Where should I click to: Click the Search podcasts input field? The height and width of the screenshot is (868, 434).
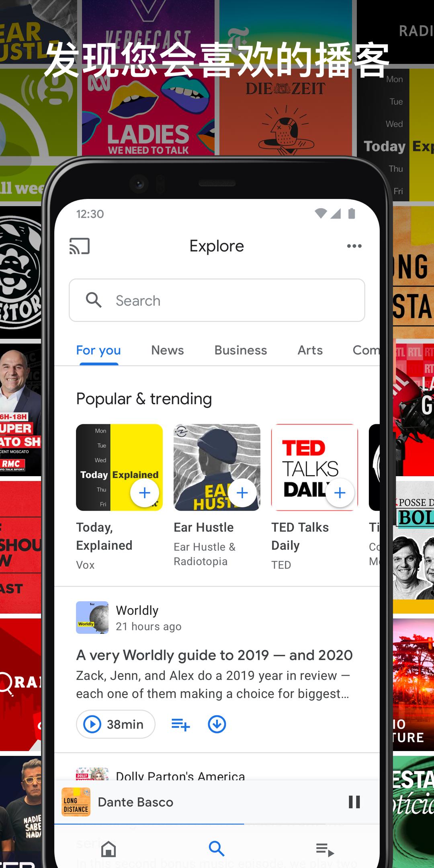tap(217, 300)
